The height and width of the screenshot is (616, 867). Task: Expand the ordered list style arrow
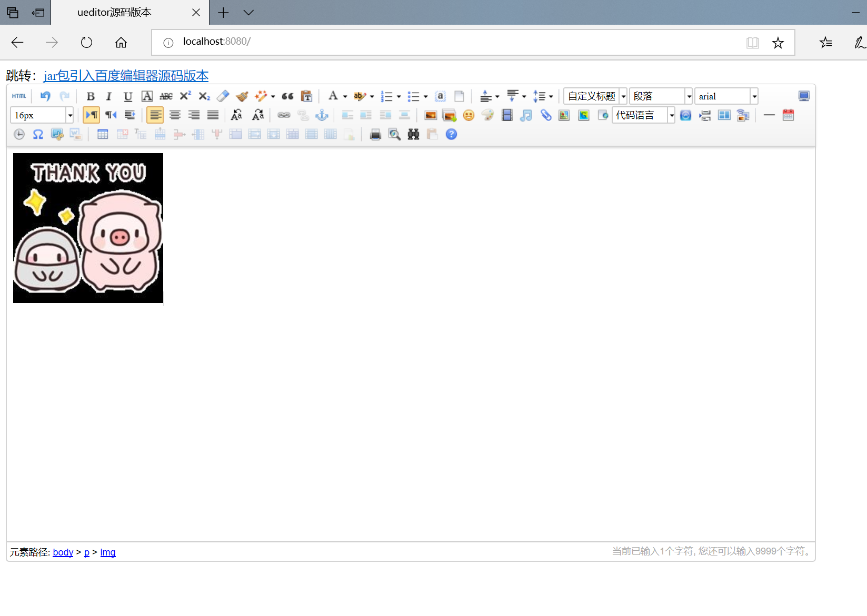coord(398,97)
